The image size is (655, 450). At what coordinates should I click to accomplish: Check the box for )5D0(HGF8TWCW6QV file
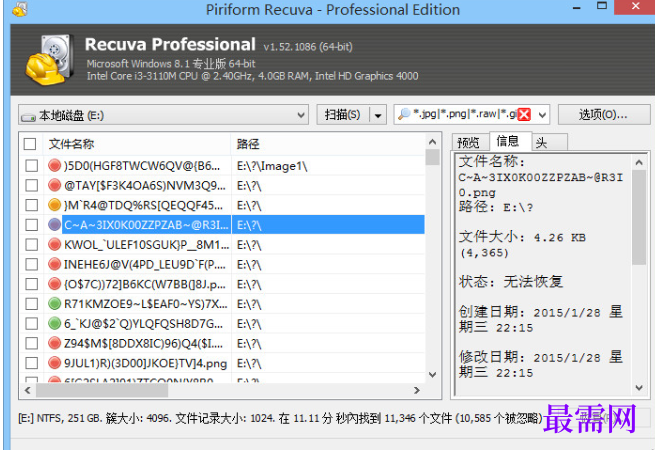click(32, 165)
